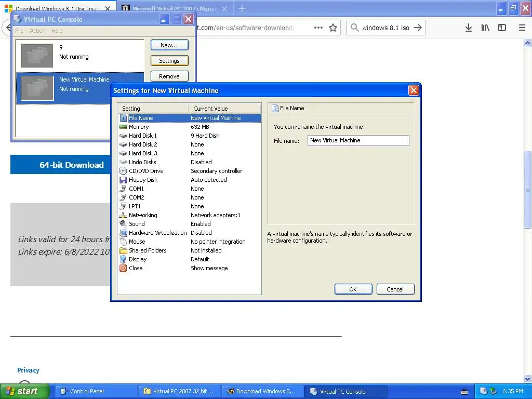This screenshot has height=399, width=532.
Task: Click Setting column header
Action: [x=153, y=109]
